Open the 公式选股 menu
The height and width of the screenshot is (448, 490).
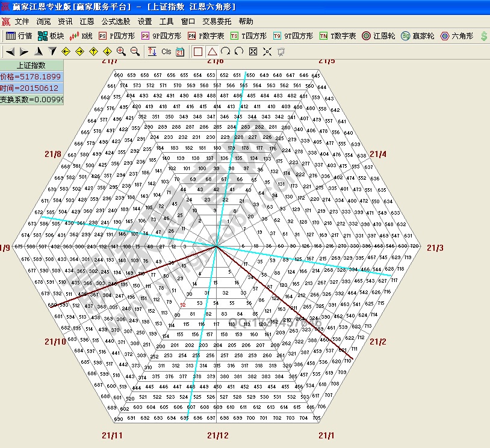click(116, 21)
